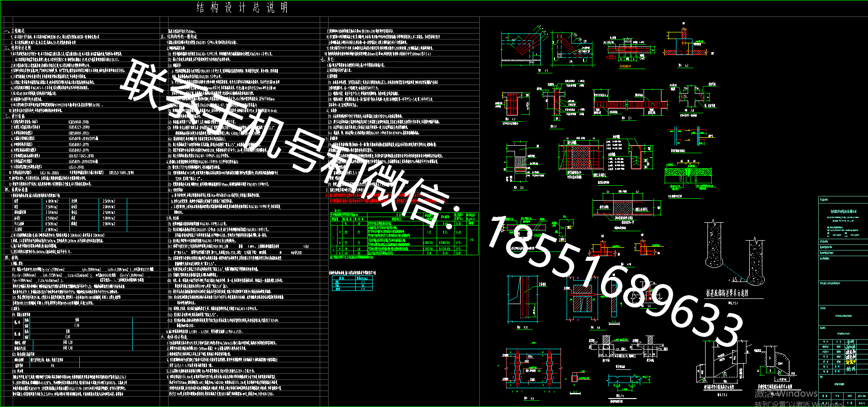Screen dimensions: 868x407
Task: Click the code reference GB50009-2012
Action: (x=79, y=133)
